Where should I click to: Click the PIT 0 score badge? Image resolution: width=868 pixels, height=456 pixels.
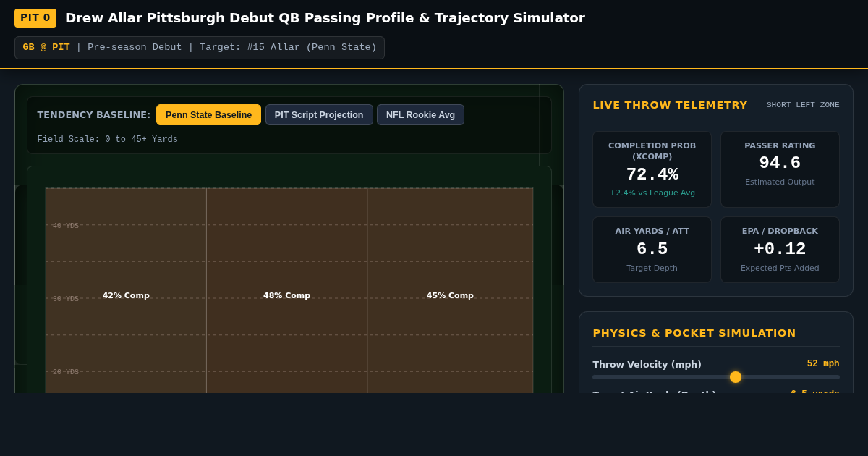click(35, 18)
